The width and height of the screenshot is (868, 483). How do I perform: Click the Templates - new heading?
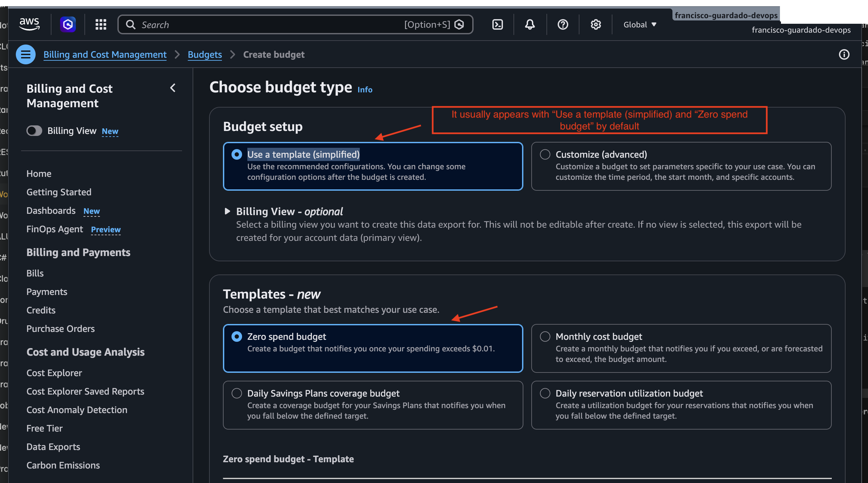[x=272, y=294]
